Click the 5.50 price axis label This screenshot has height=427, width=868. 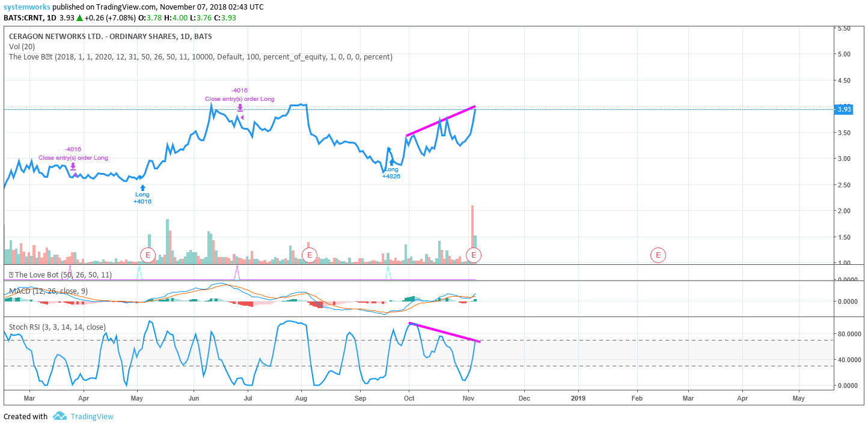tap(845, 28)
